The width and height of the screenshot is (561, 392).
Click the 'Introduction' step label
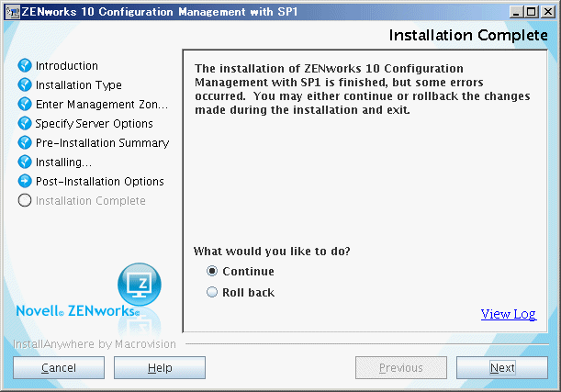tap(67, 66)
